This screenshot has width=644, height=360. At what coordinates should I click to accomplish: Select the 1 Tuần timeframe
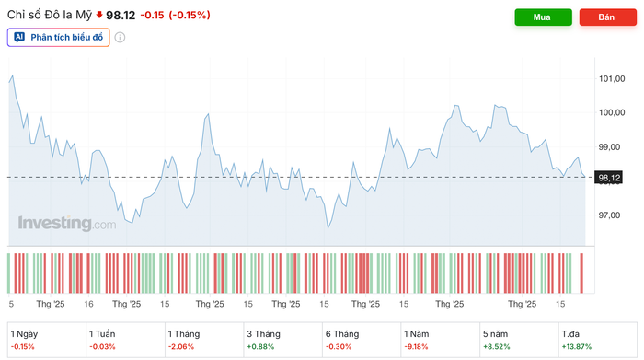click(x=125, y=340)
